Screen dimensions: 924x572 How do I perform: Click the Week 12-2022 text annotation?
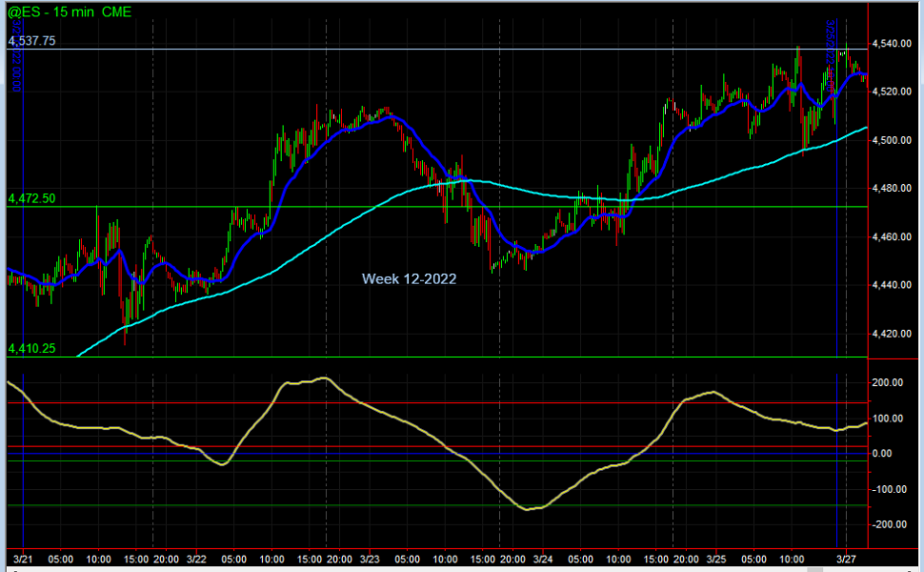tap(409, 279)
